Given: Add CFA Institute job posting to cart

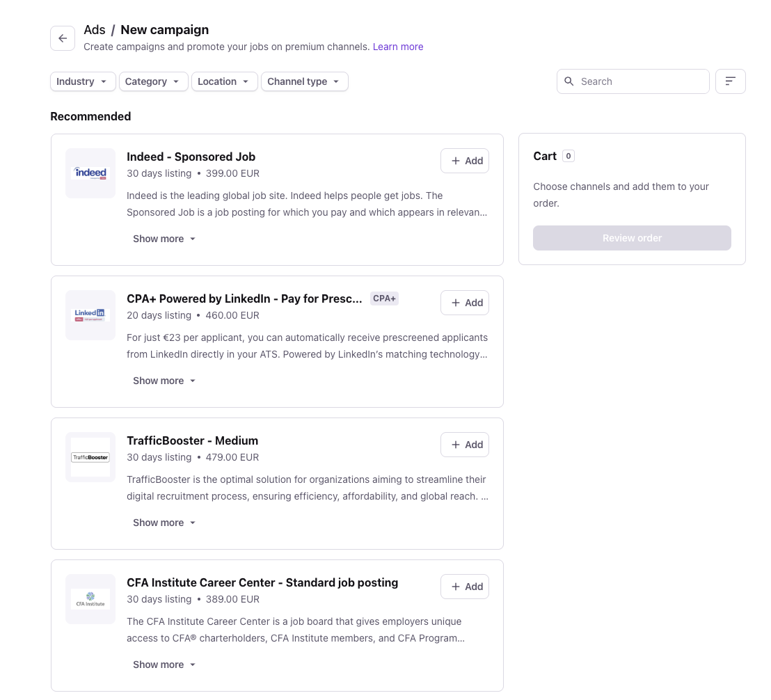Looking at the screenshot, I should click(x=465, y=587).
